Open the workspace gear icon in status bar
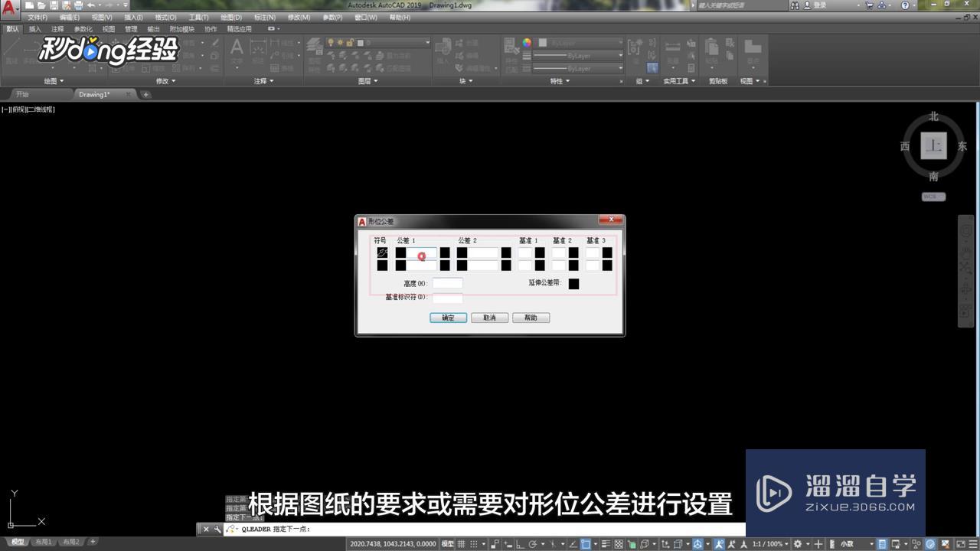This screenshot has width=980, height=551. pos(799,544)
